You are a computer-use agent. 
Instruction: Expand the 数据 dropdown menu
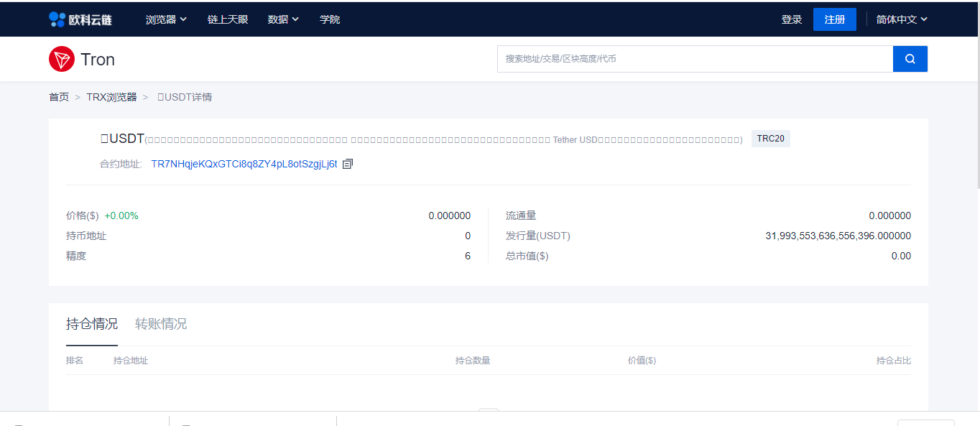pos(283,19)
